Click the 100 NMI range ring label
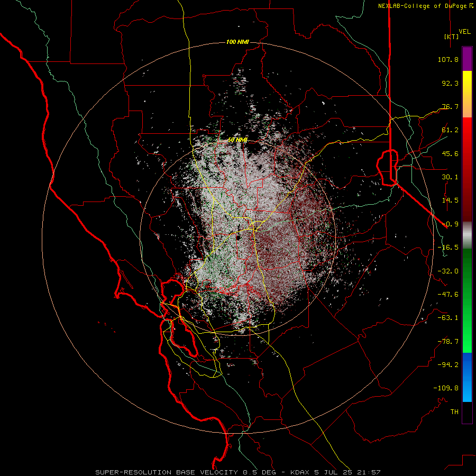Image resolution: width=476 pixels, height=476 pixels. coord(237,42)
